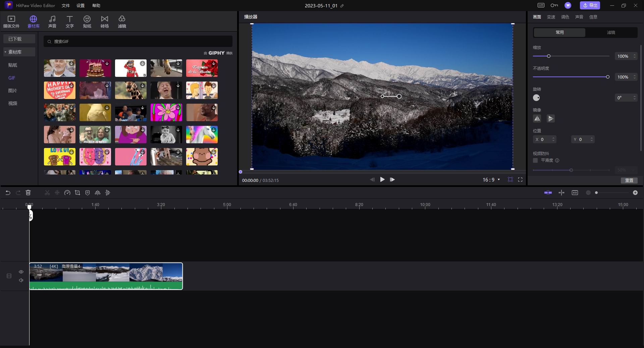Click the audio waveform split icon
The height and width of the screenshot is (348, 644).
[561, 193]
